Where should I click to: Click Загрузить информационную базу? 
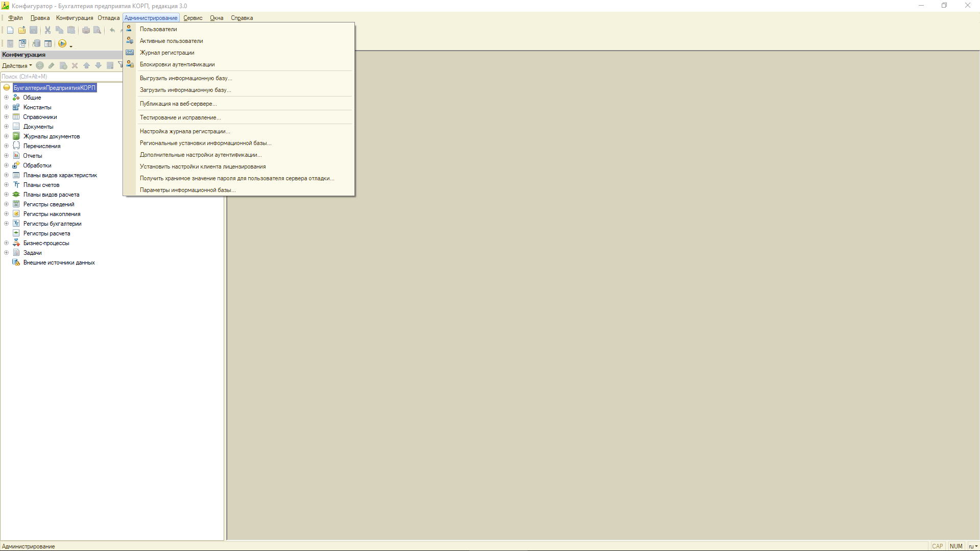click(x=239, y=90)
